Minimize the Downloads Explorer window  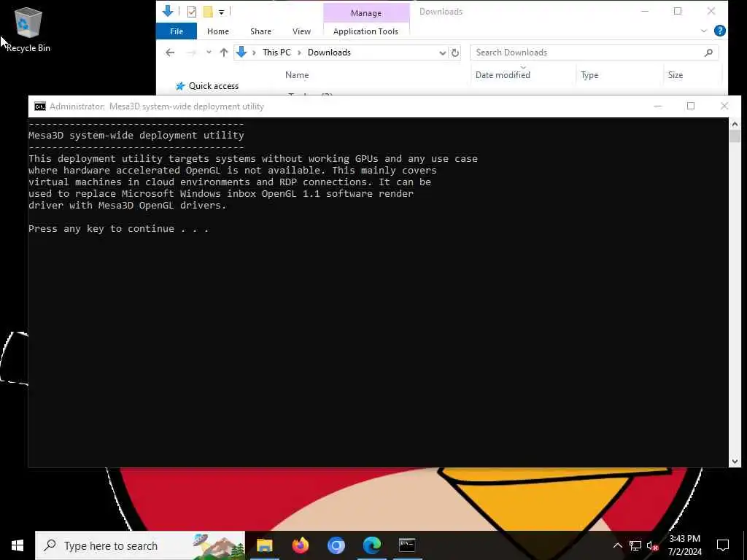click(x=645, y=12)
